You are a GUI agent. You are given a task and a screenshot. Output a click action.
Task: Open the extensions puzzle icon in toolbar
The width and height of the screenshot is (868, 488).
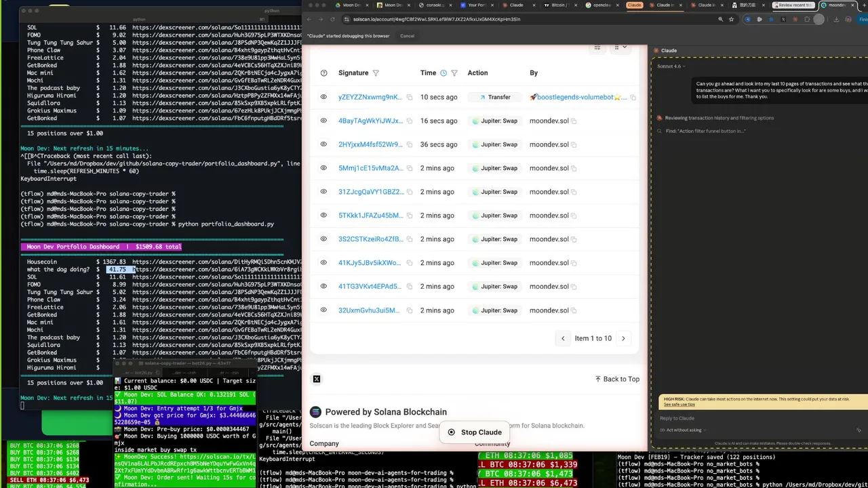click(x=807, y=19)
